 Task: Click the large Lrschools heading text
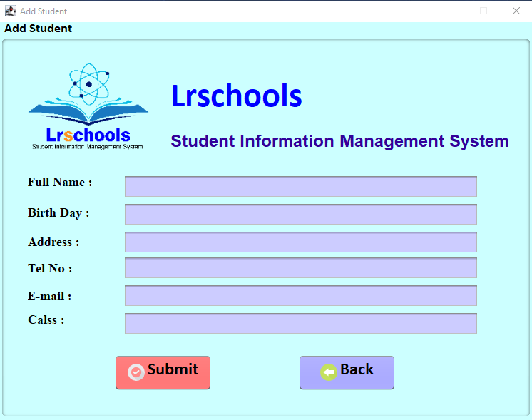(x=237, y=96)
